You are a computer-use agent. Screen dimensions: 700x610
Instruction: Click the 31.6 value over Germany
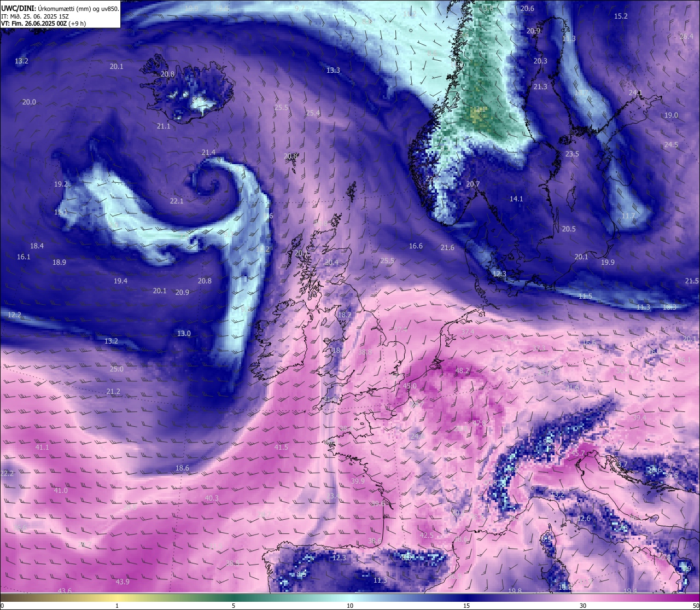572,388
